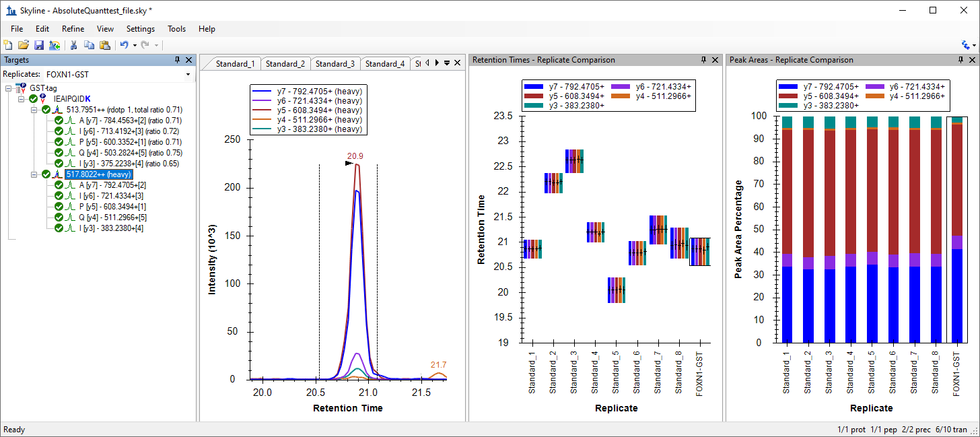Collapse the 513.7951++ precursor node

click(34, 110)
